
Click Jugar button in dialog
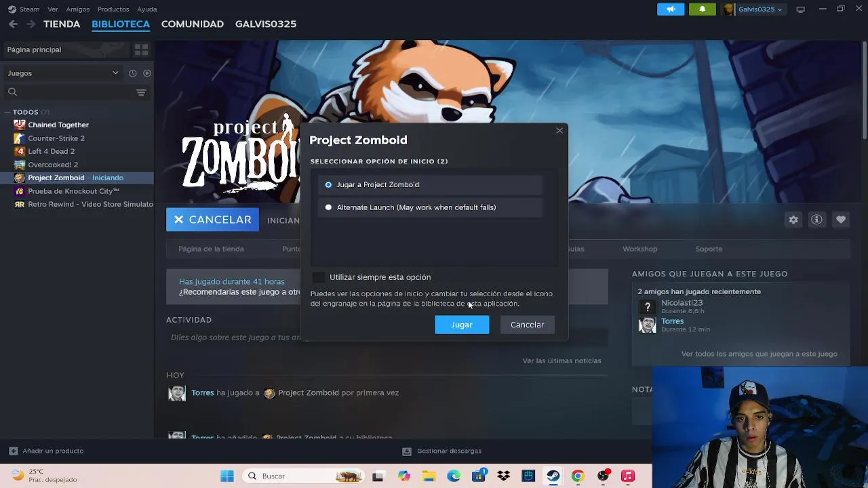coord(462,325)
